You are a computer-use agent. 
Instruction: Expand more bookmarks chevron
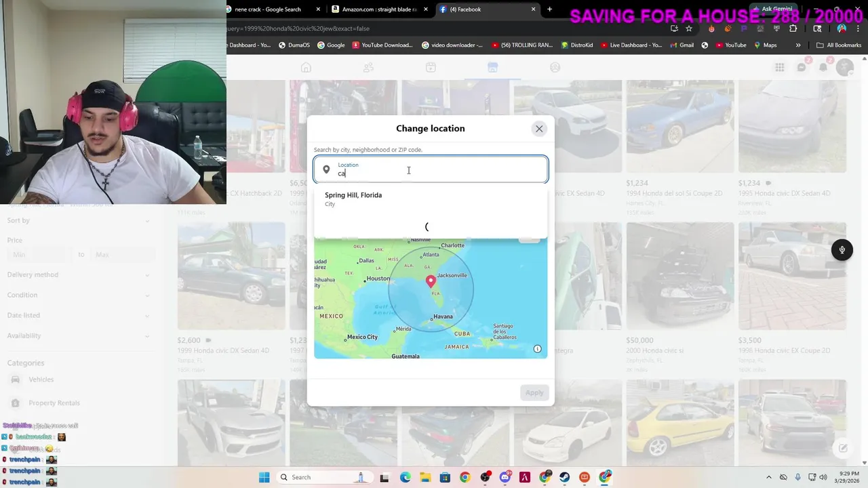pos(798,45)
